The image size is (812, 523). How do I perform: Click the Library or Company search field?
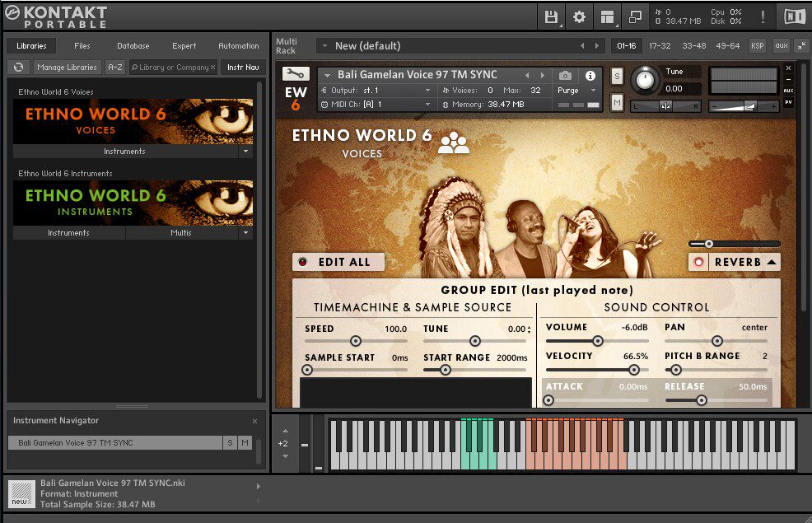pyautogui.click(x=173, y=67)
